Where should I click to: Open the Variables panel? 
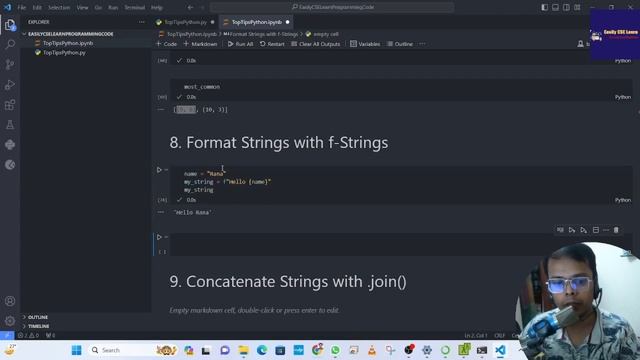[x=365, y=44]
